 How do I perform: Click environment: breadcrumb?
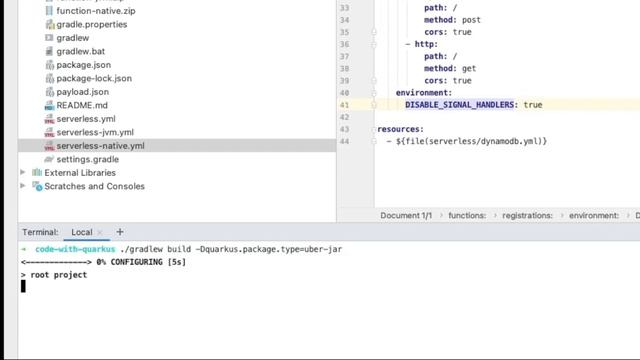(594, 216)
